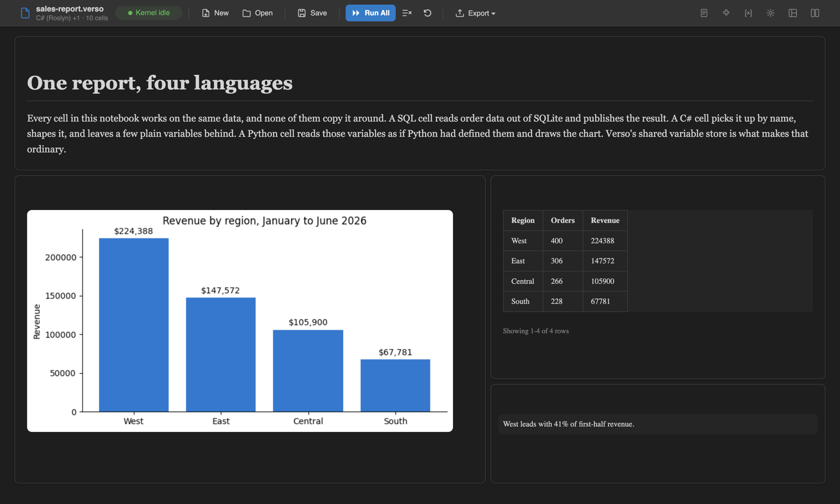The image size is (840, 504).
Task: Open the extensions puzzle icon
Action: (726, 13)
